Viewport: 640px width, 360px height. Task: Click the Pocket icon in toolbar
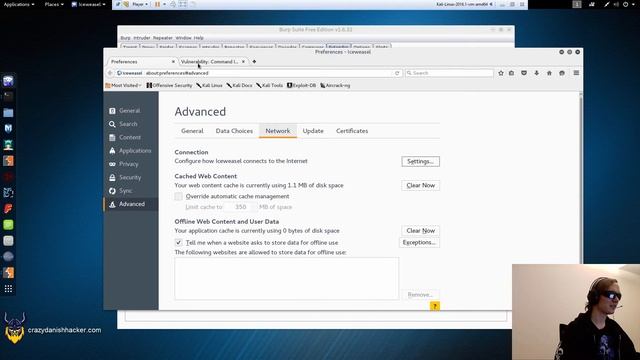click(524, 73)
